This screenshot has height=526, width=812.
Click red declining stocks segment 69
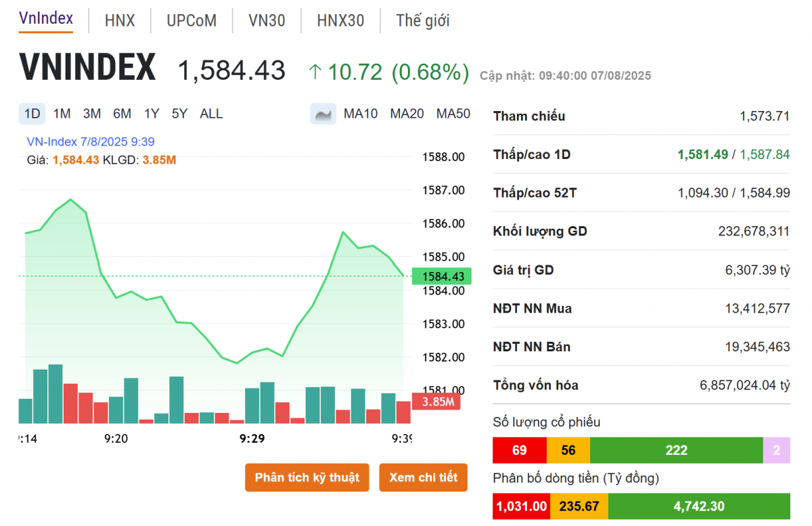click(520, 450)
